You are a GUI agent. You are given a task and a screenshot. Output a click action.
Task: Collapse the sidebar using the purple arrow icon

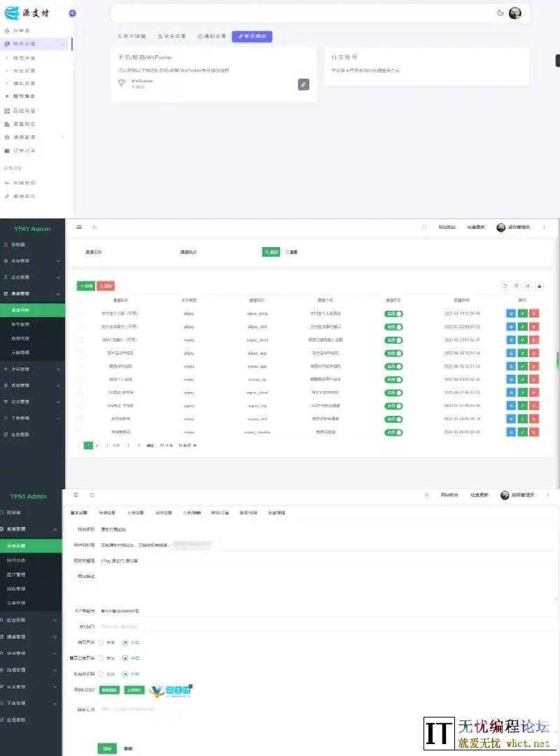click(72, 13)
